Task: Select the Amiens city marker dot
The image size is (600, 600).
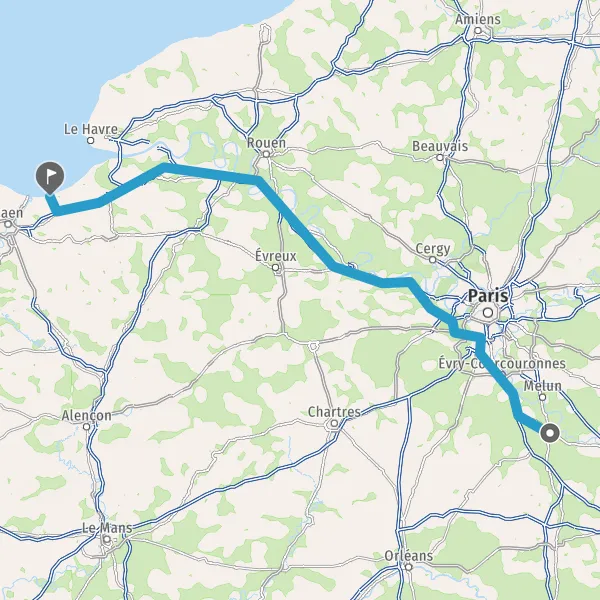Action: (478, 30)
